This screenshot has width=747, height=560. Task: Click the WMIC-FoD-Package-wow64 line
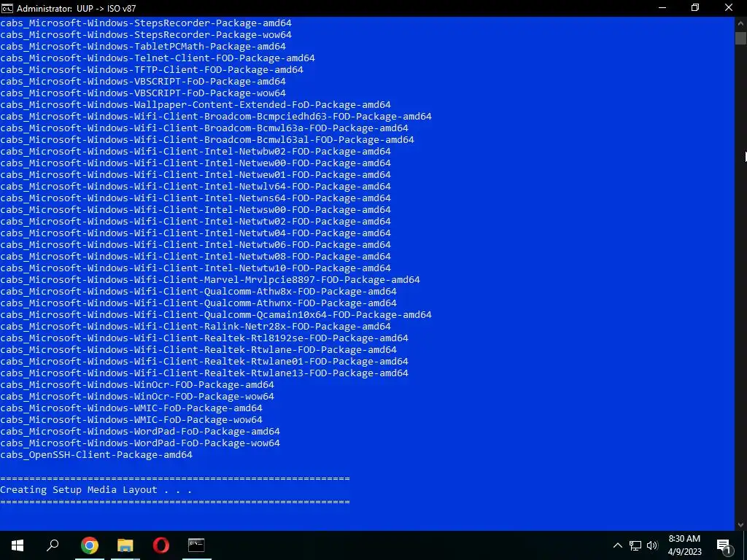tap(131, 419)
